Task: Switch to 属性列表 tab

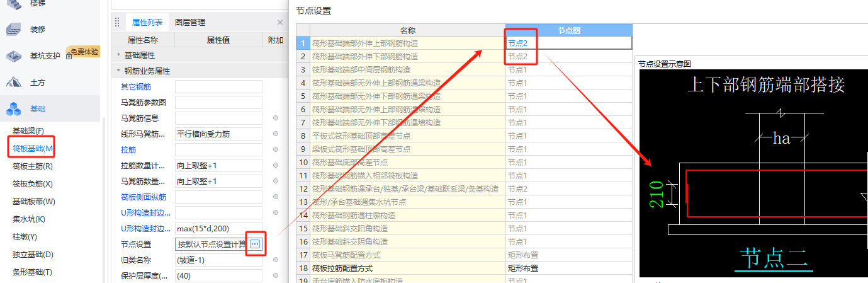Action: (x=147, y=23)
